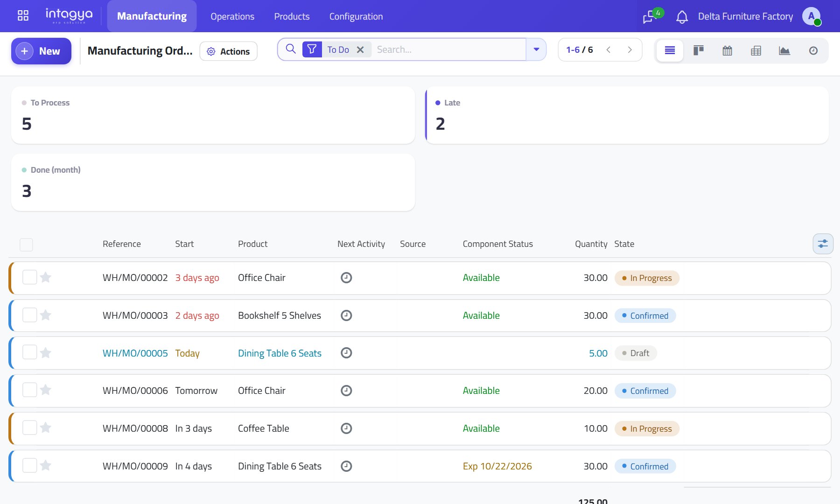Sort by Start column header
The height and width of the screenshot is (504, 840).
click(x=184, y=244)
